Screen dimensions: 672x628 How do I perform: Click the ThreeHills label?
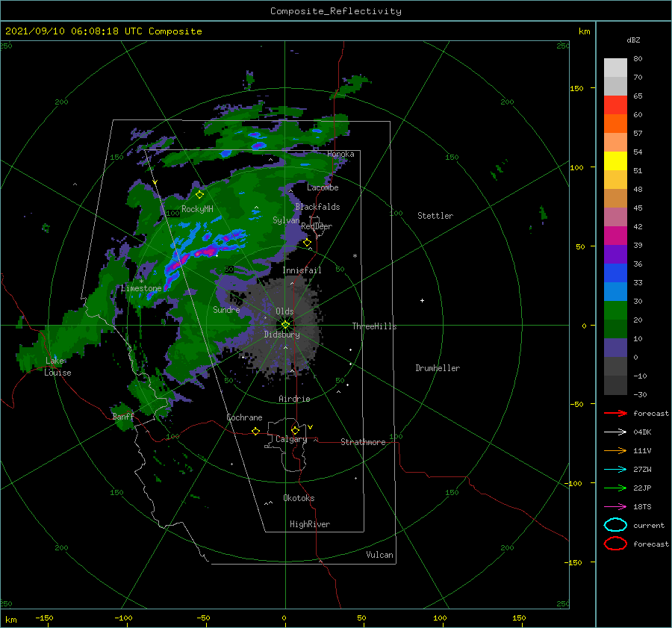374,326
